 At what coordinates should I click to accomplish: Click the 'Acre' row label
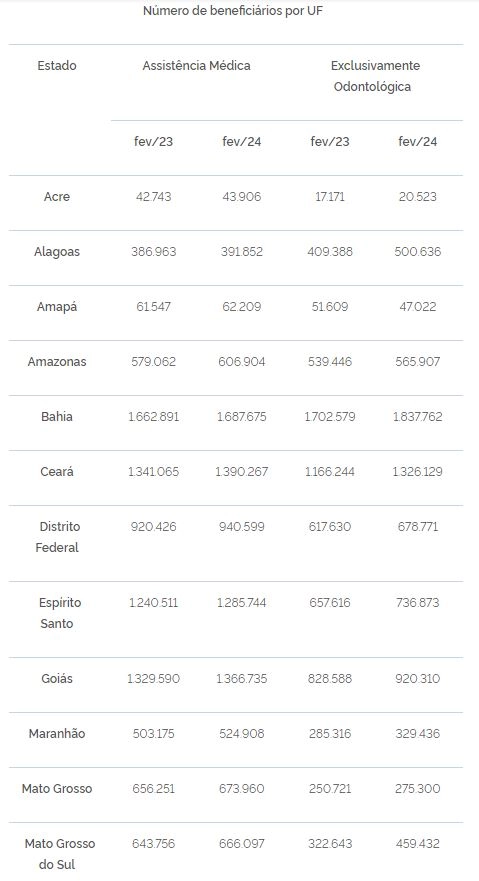tap(57, 197)
